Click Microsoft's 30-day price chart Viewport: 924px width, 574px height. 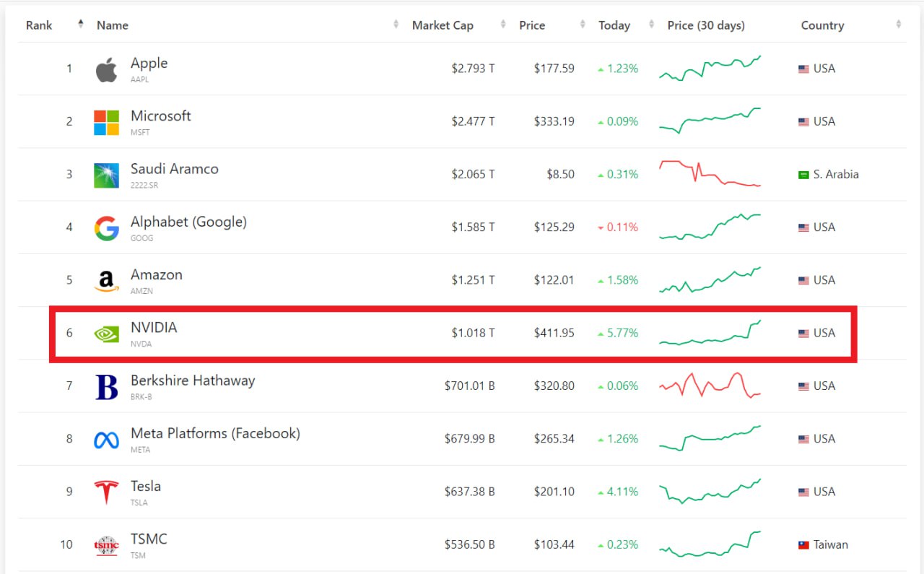click(710, 121)
